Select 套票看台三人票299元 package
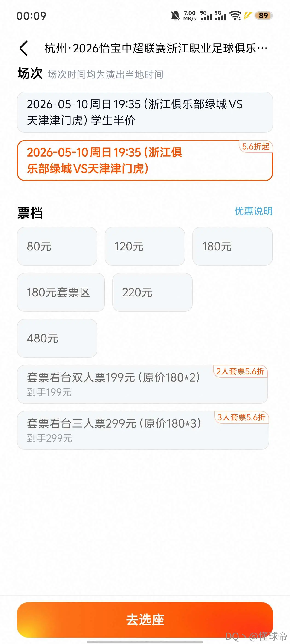 tap(143, 430)
